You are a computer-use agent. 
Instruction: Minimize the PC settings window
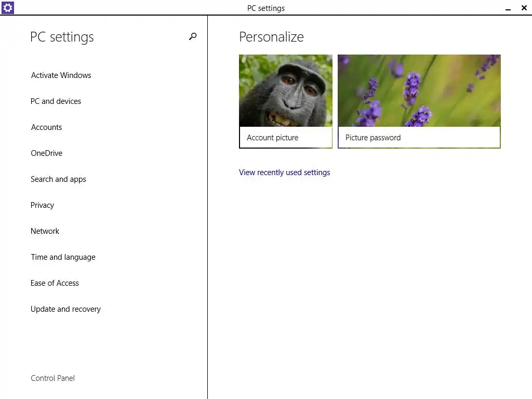[508, 8]
